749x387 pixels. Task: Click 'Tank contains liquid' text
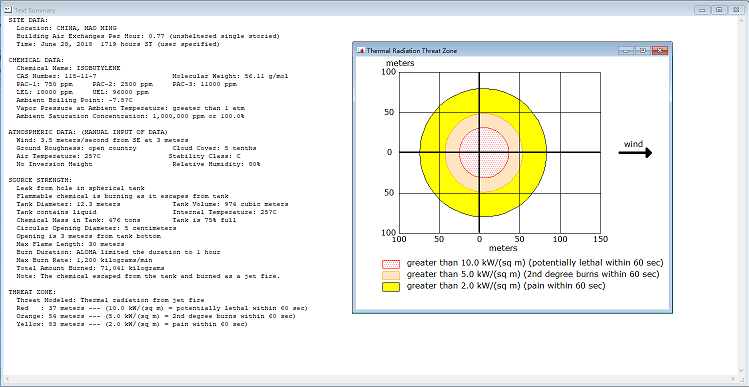tap(56, 212)
